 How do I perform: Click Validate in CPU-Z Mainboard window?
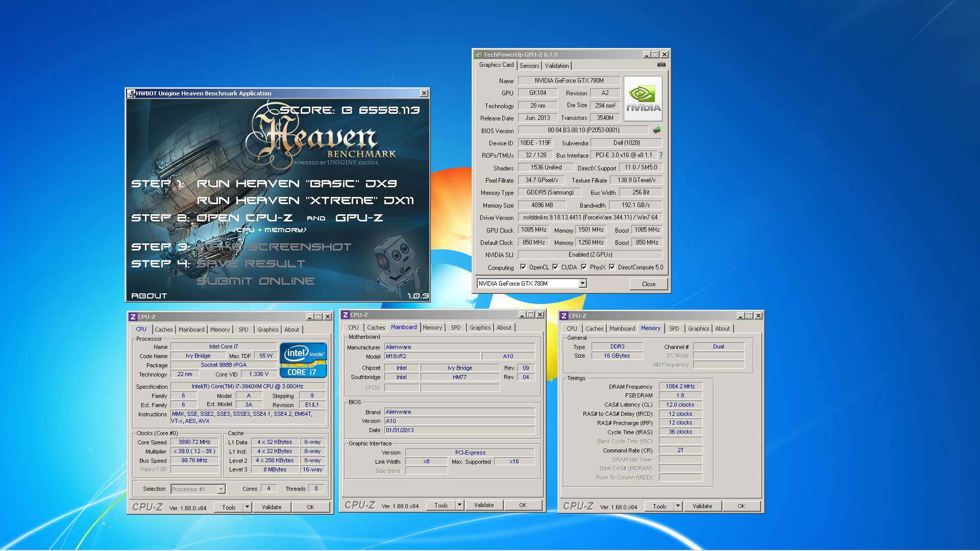click(x=484, y=505)
